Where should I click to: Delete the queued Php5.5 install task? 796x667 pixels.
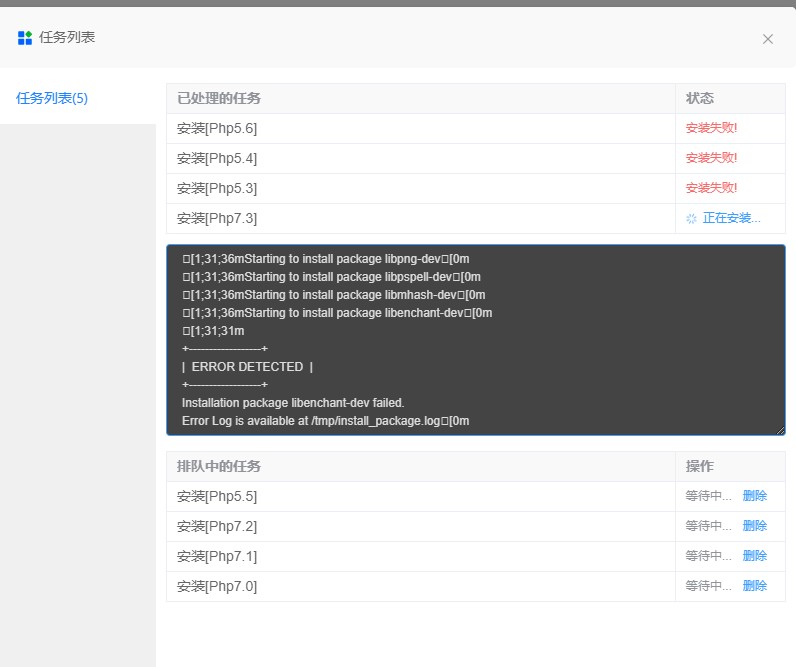click(x=754, y=496)
